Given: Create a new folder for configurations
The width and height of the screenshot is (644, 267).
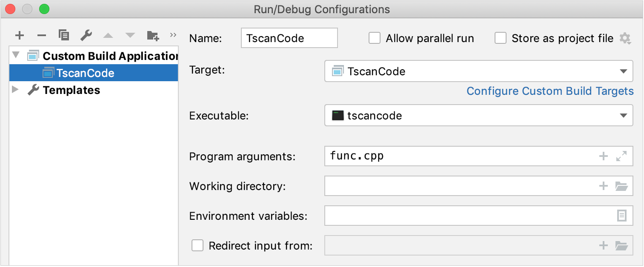Looking at the screenshot, I should pyautogui.click(x=152, y=35).
